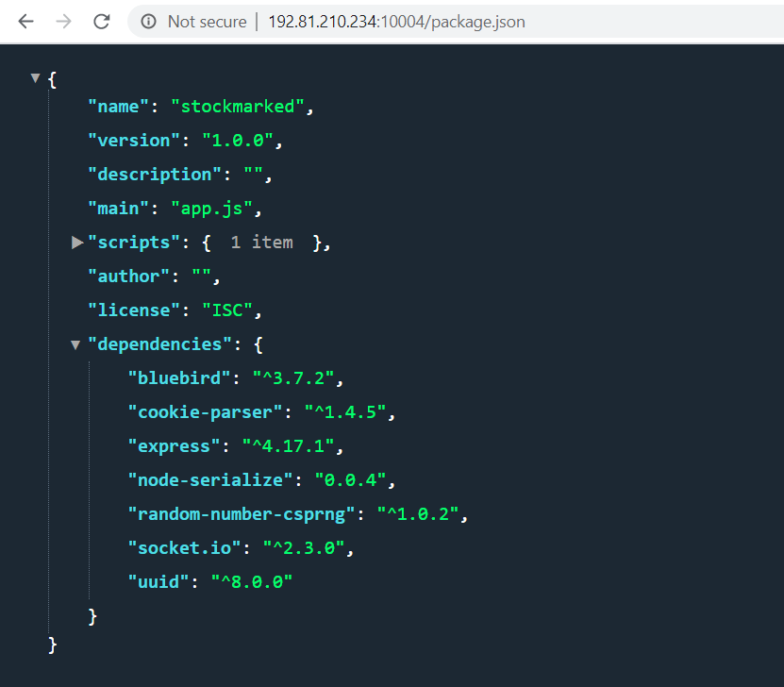The width and height of the screenshot is (784, 687).
Task: View site information via Not secure icon
Action: tap(148, 22)
